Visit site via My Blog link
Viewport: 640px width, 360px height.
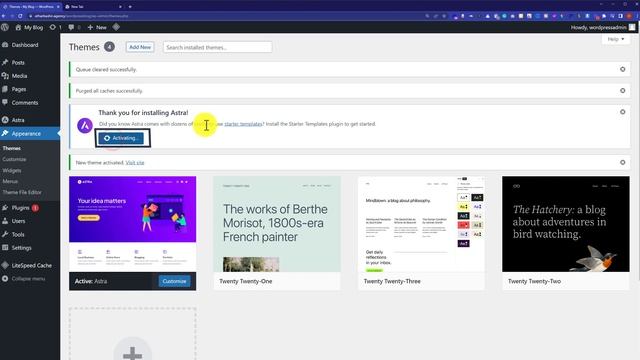pos(29,27)
